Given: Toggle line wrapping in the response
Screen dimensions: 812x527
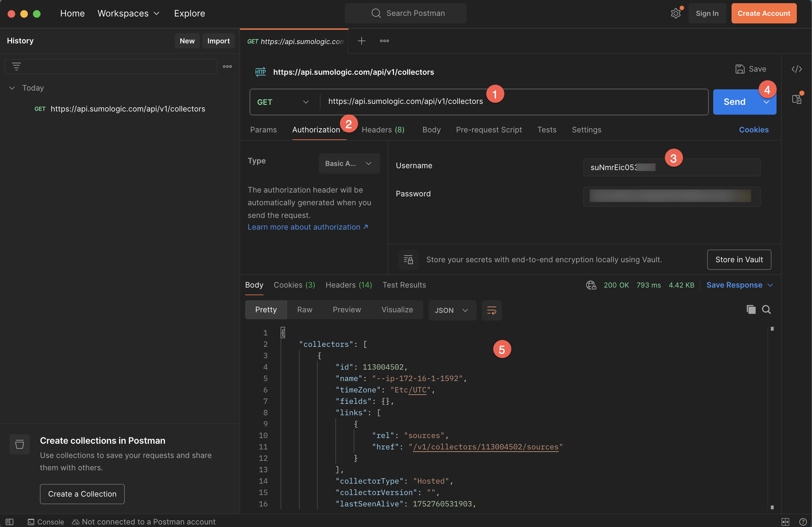Looking at the screenshot, I should point(491,310).
